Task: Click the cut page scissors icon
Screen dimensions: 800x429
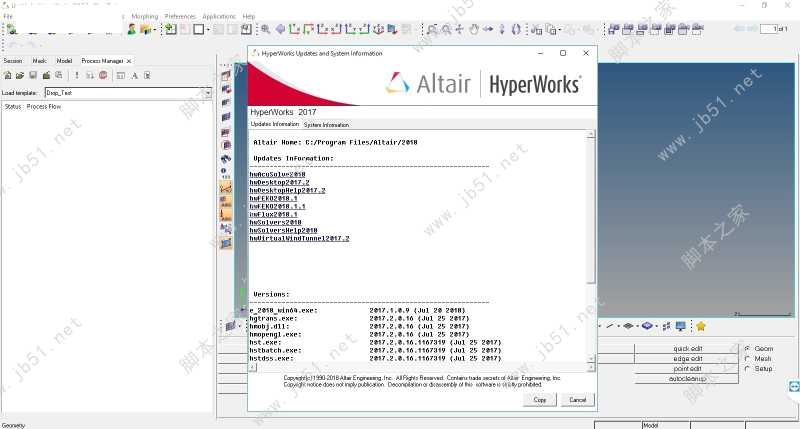Action: (536, 30)
